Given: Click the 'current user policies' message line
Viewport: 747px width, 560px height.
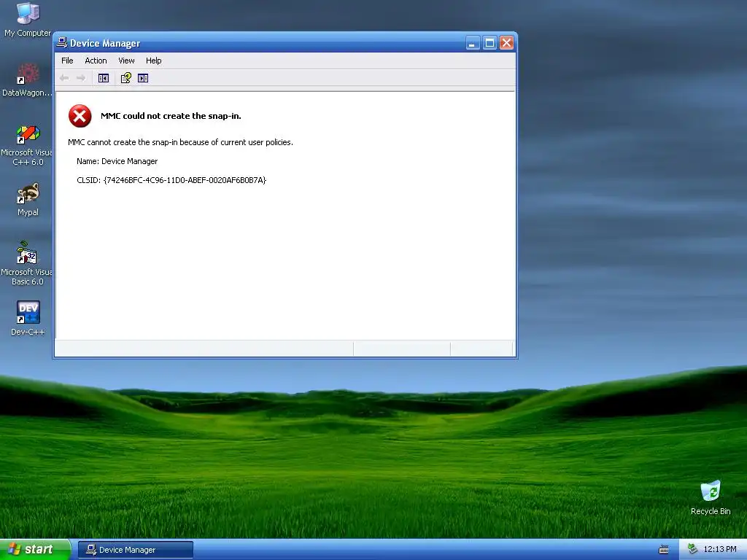Looking at the screenshot, I should [181, 142].
